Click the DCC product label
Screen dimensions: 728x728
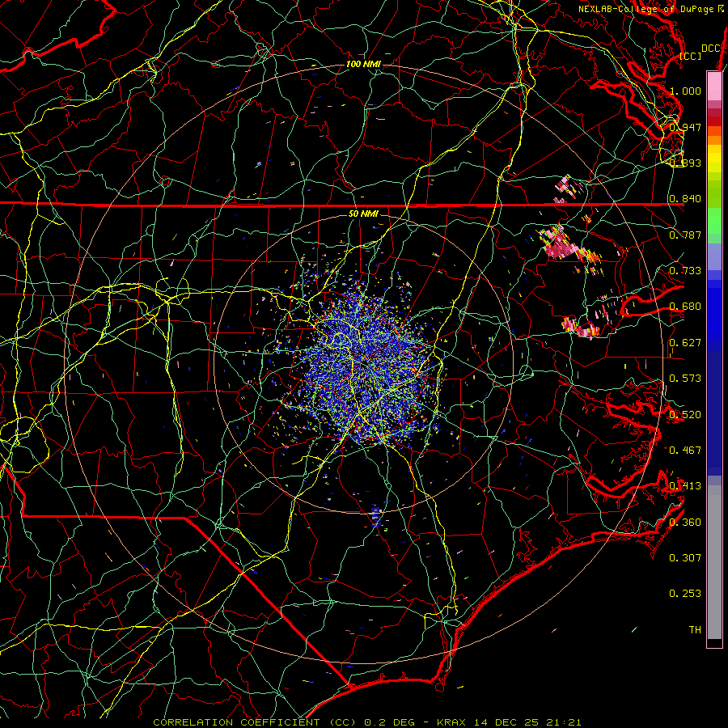point(711,49)
